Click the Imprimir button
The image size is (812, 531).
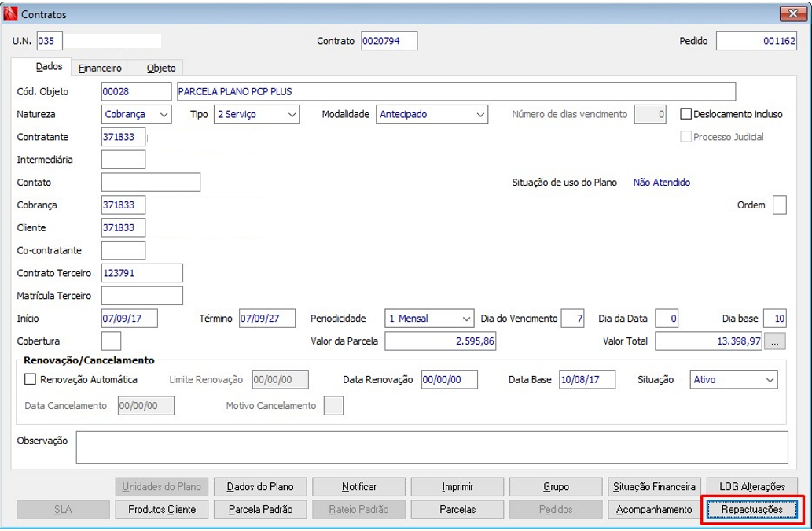[x=457, y=486]
